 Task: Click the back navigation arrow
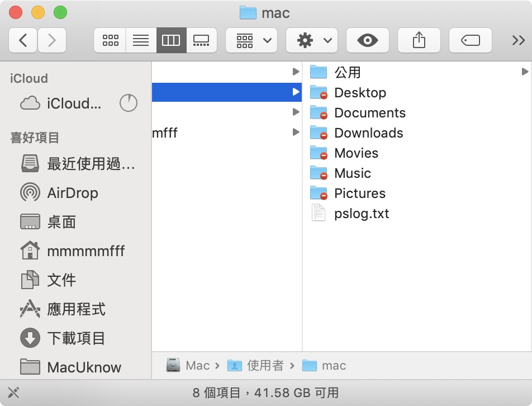23,40
